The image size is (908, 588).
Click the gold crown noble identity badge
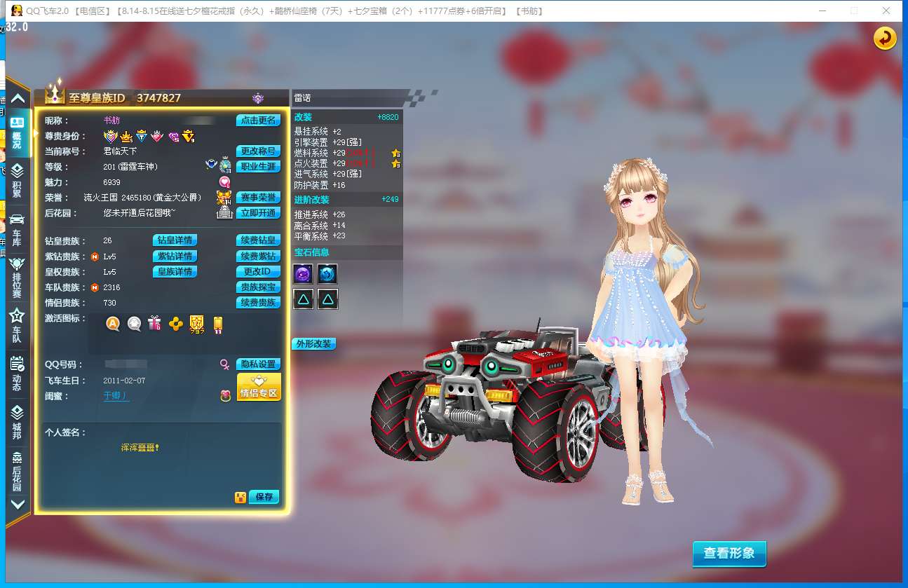pyautogui.click(x=126, y=137)
